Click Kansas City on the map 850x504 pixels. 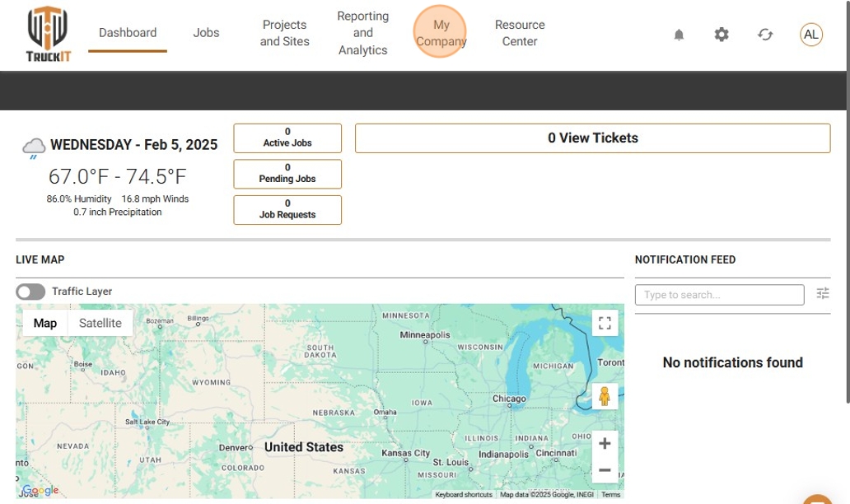(405, 453)
